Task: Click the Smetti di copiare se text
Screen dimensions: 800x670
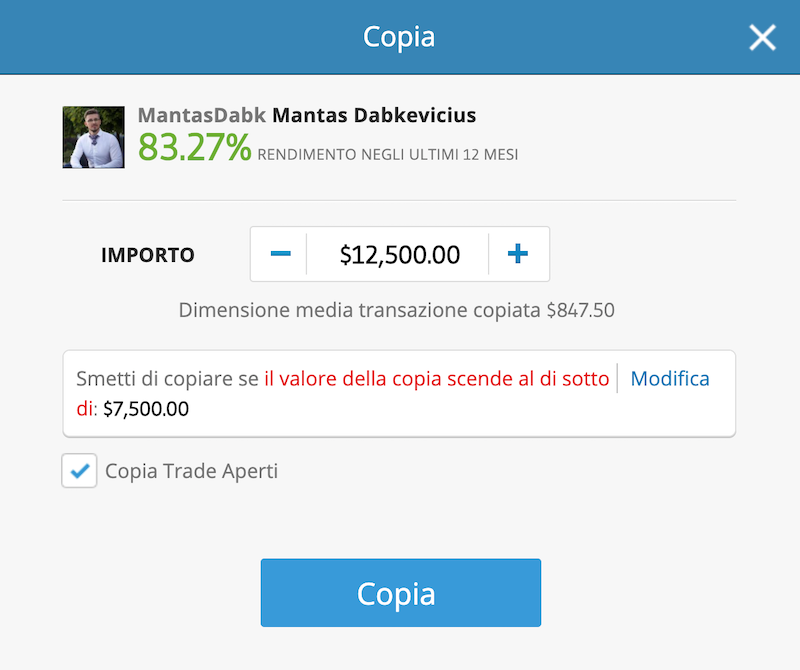Action: 167,379
